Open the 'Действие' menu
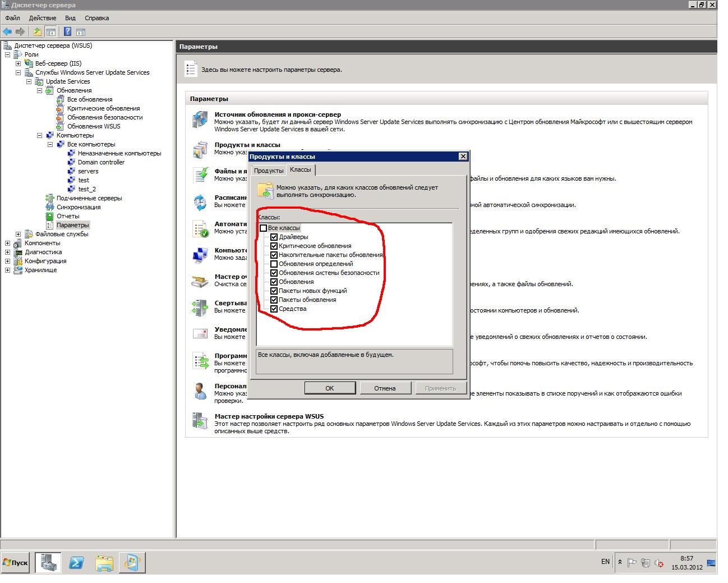 tap(43, 18)
